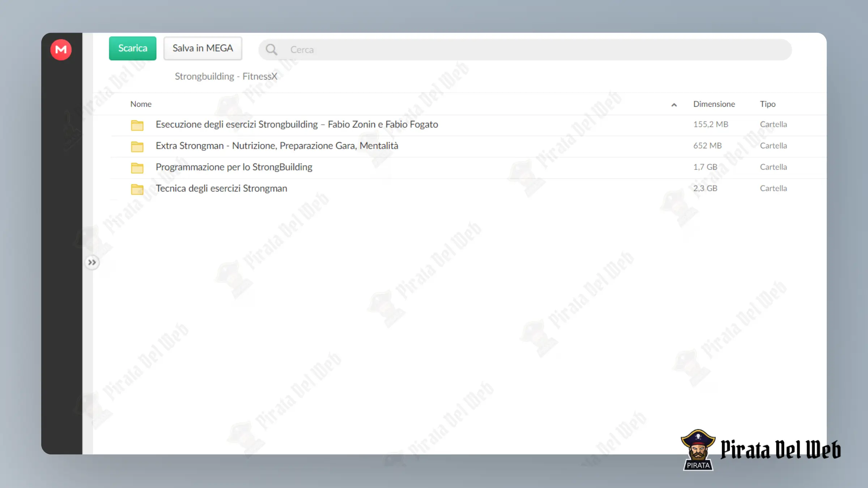Select the 155,2 MB size cell
The width and height of the screenshot is (868, 488).
(711, 124)
